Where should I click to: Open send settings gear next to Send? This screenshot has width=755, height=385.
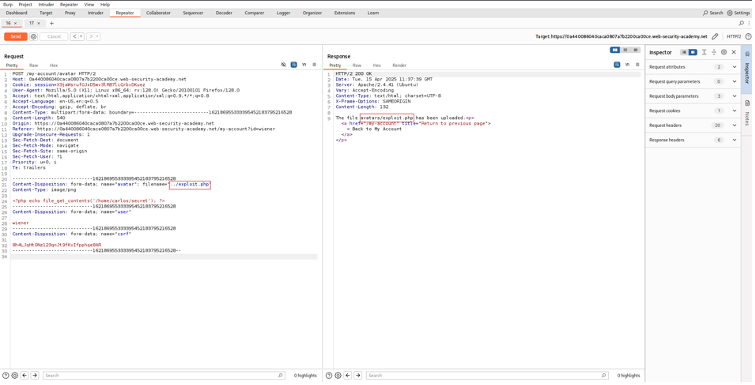33,37
